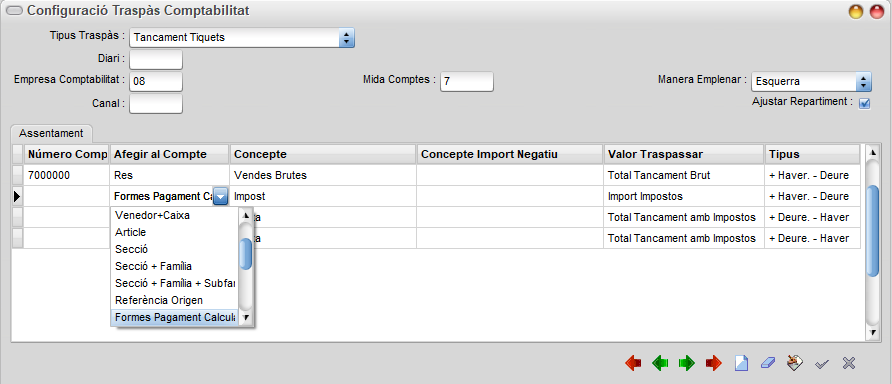Click dropdown list scrollbar thumb
Viewport: 892px width, 384px height.
tap(246, 254)
